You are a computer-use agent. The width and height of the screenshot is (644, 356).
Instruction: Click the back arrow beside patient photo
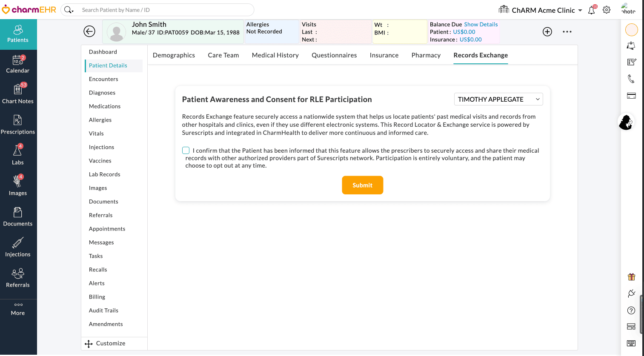click(89, 31)
